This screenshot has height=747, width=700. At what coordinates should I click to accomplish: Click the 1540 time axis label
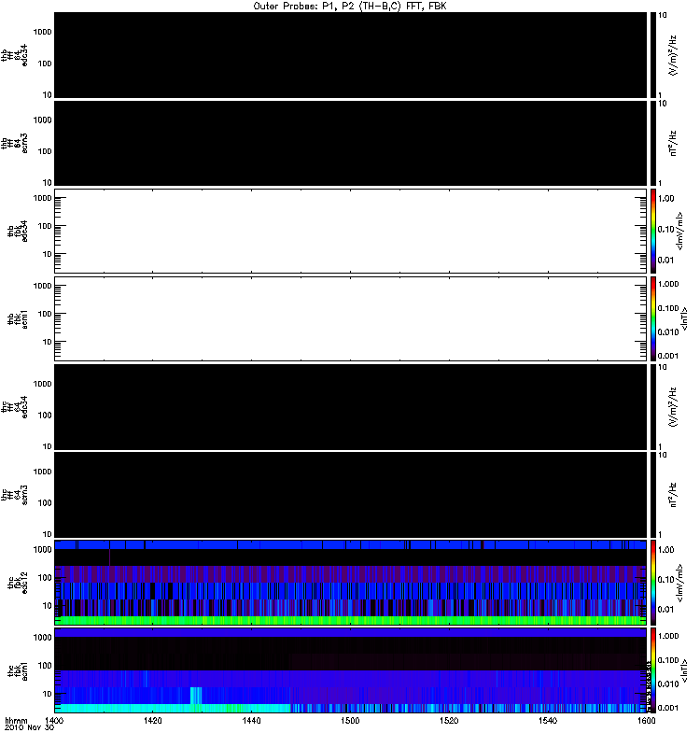point(548,720)
